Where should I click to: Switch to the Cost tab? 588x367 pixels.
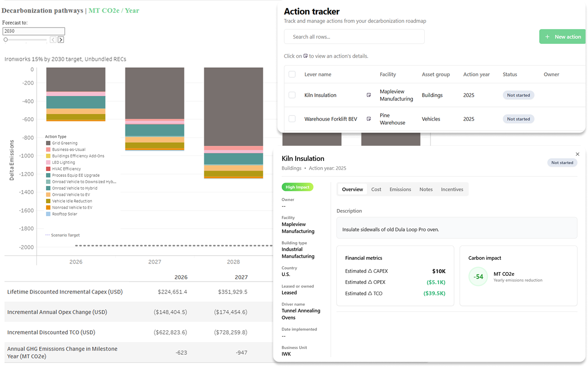[376, 189]
